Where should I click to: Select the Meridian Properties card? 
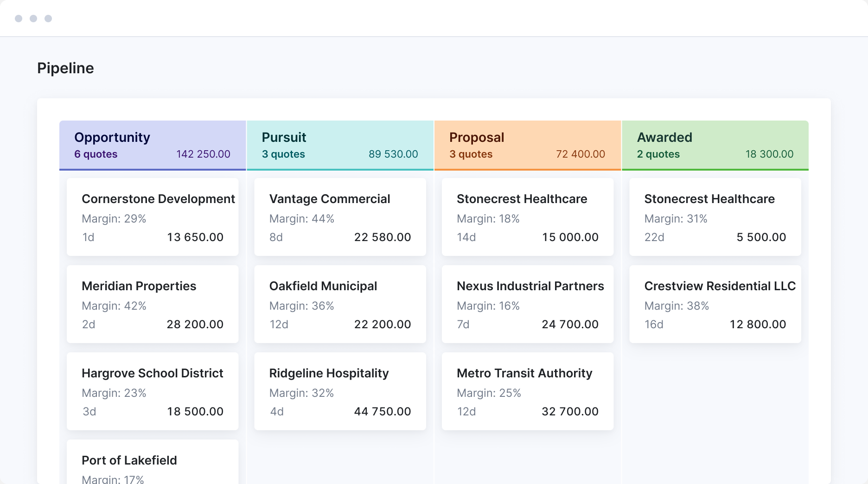coord(153,304)
